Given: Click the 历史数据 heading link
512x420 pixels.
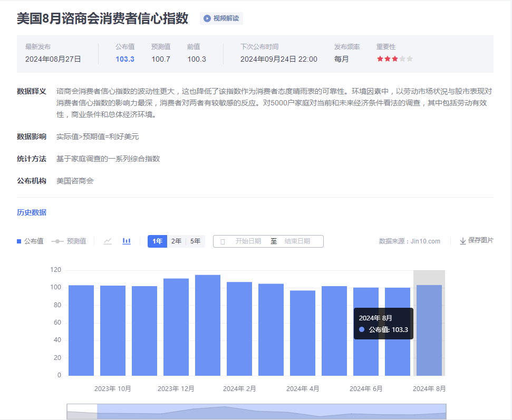Looking at the screenshot, I should tap(32, 212).
